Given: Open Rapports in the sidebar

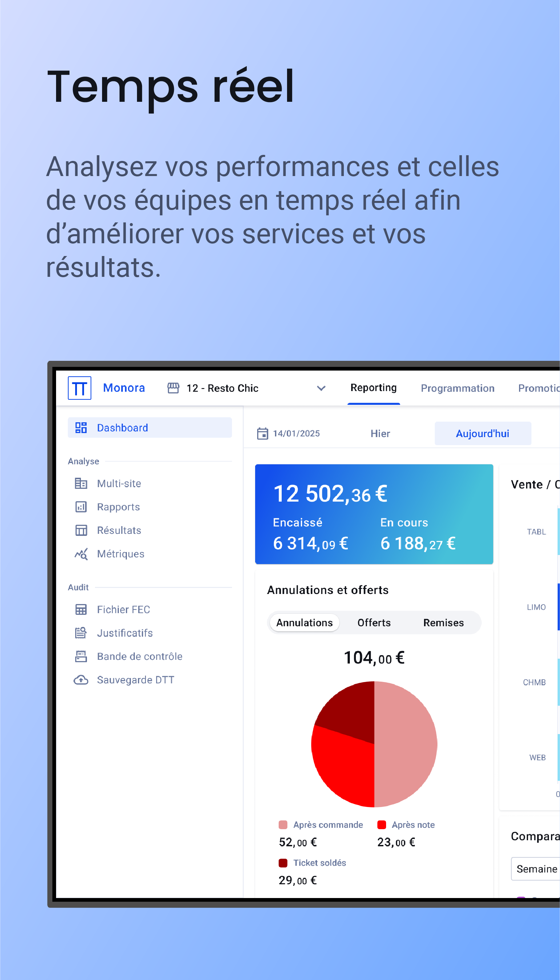Looking at the screenshot, I should pyautogui.click(x=150, y=507).
